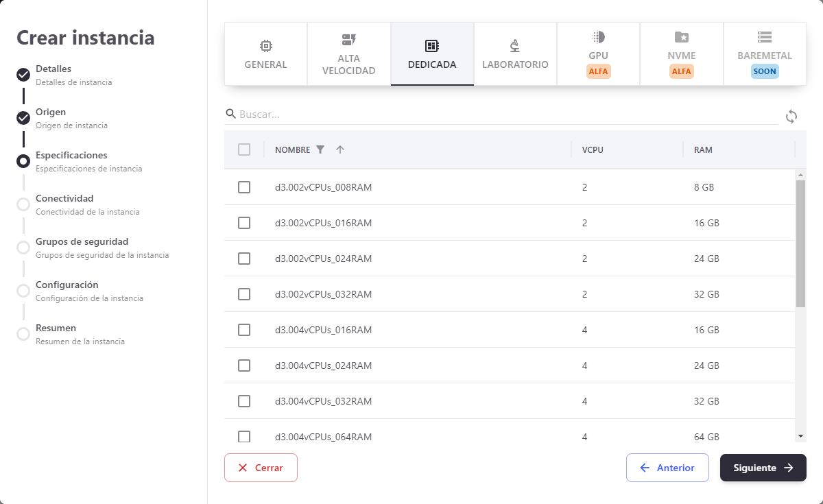
Task: Switch to the GENERAL flavor tab
Action: coord(265,55)
